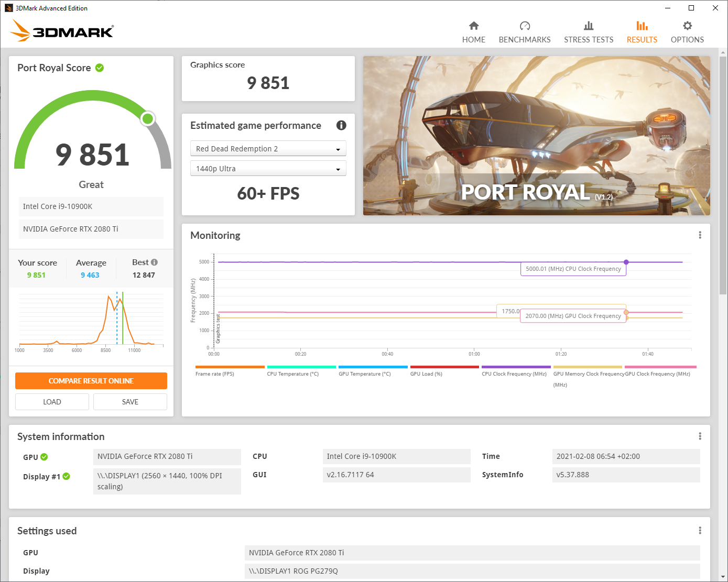Click Best score value 12 847
Viewport: 728px width, 582px height.
144,275
